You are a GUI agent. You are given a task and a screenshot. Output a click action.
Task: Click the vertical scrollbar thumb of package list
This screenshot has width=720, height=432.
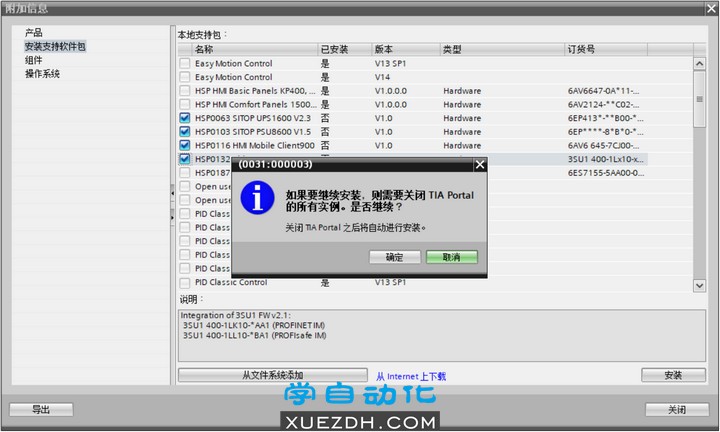[x=699, y=99]
